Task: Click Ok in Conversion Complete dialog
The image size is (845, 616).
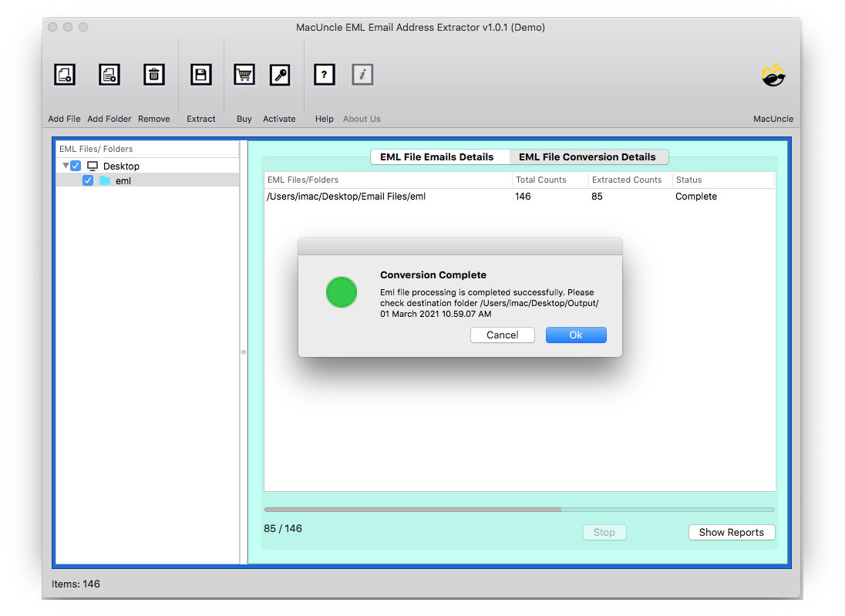Action: (576, 335)
